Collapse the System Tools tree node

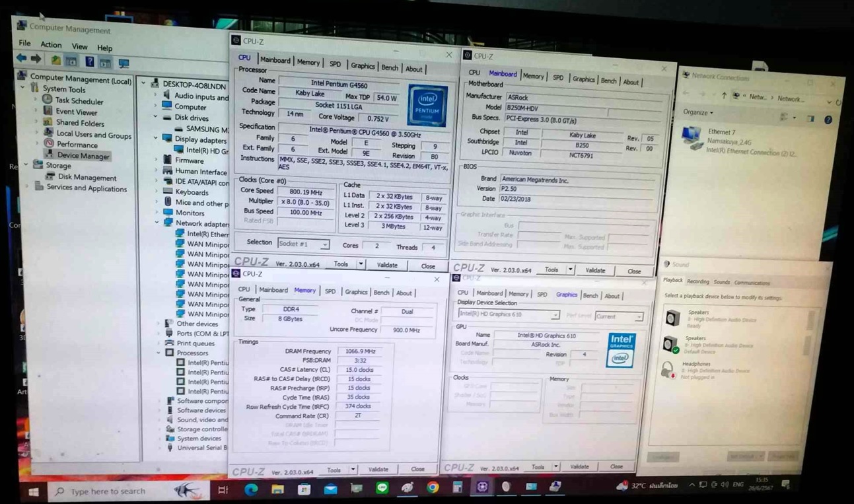[x=24, y=88]
